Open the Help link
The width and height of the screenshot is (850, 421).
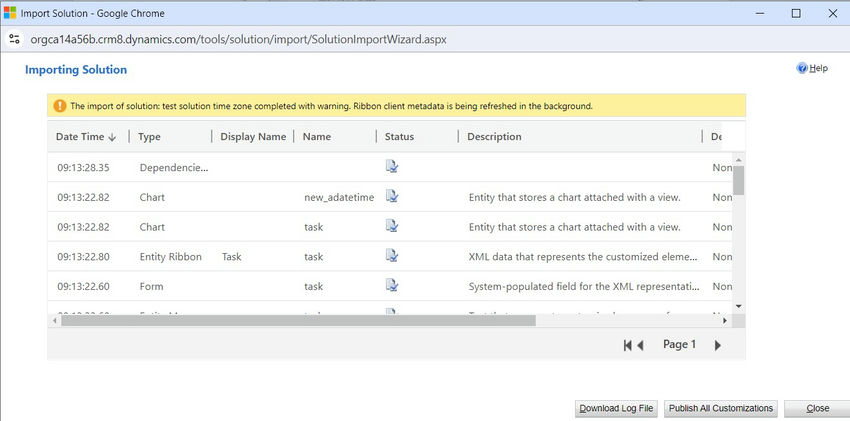pyautogui.click(x=819, y=68)
